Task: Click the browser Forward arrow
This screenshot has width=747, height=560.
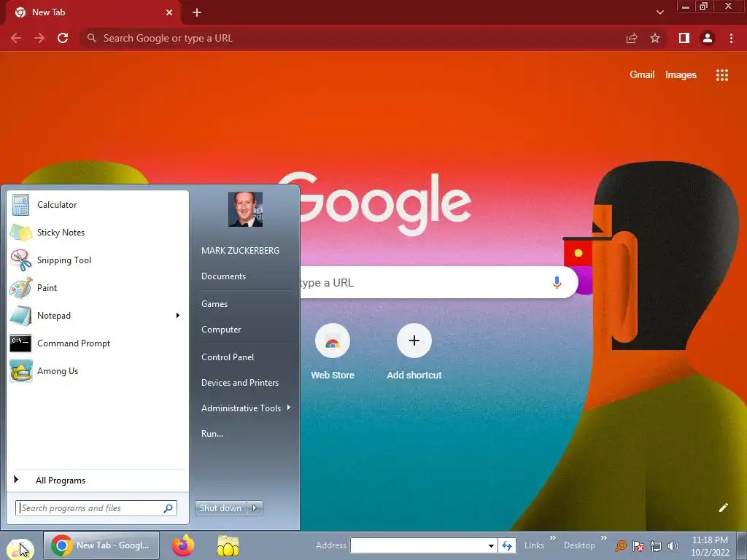Action: pyautogui.click(x=39, y=38)
